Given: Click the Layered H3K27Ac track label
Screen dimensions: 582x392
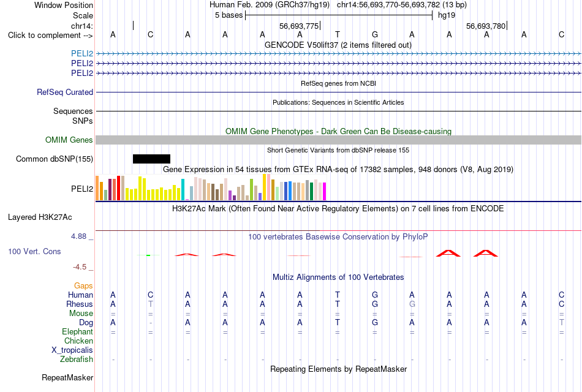Looking at the screenshot, I should pyautogui.click(x=40, y=217).
